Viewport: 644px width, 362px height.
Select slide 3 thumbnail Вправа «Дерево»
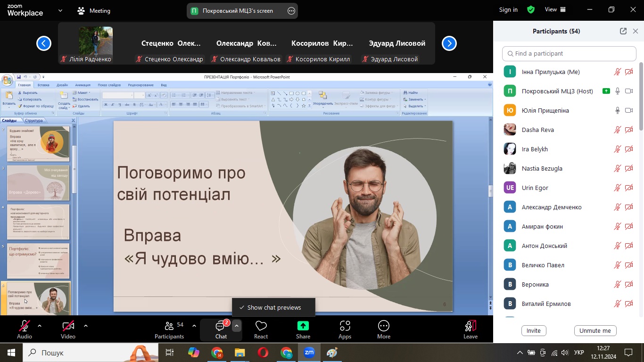[x=38, y=183]
